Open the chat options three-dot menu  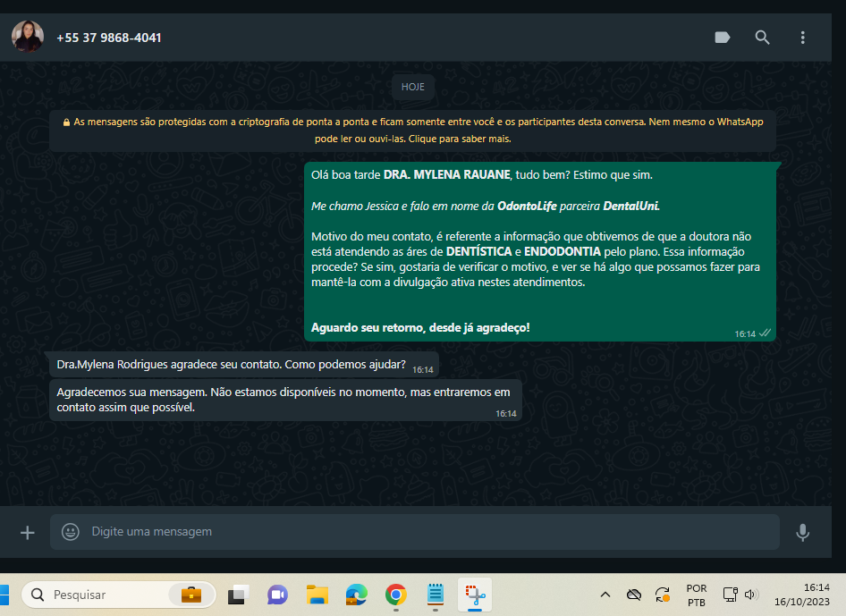coord(802,38)
